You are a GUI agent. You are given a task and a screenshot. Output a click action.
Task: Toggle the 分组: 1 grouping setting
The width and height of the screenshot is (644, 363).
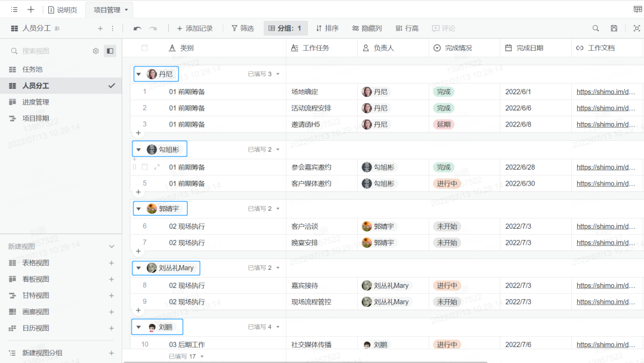coord(285,28)
